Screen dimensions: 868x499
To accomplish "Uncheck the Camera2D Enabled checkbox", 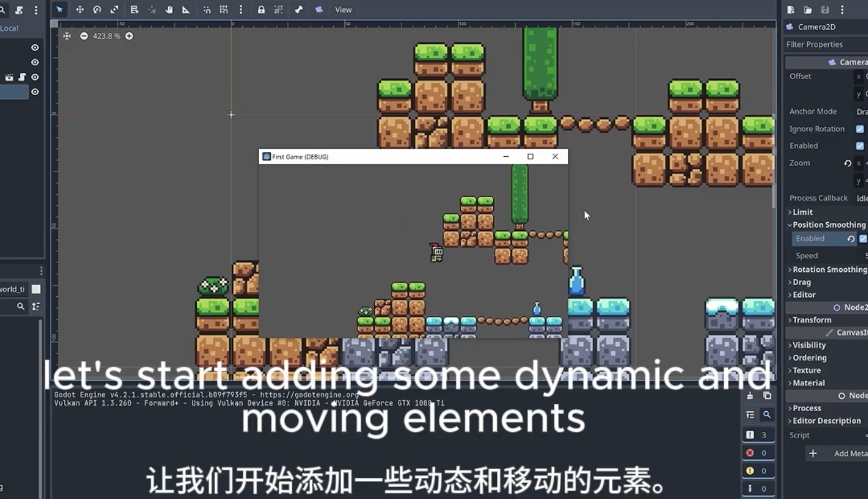I will pyautogui.click(x=860, y=146).
